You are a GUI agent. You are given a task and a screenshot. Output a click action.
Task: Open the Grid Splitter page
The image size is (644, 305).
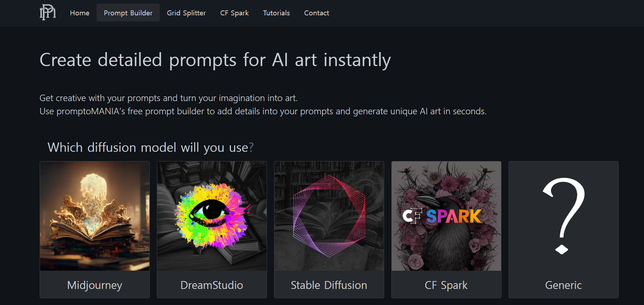pos(186,13)
